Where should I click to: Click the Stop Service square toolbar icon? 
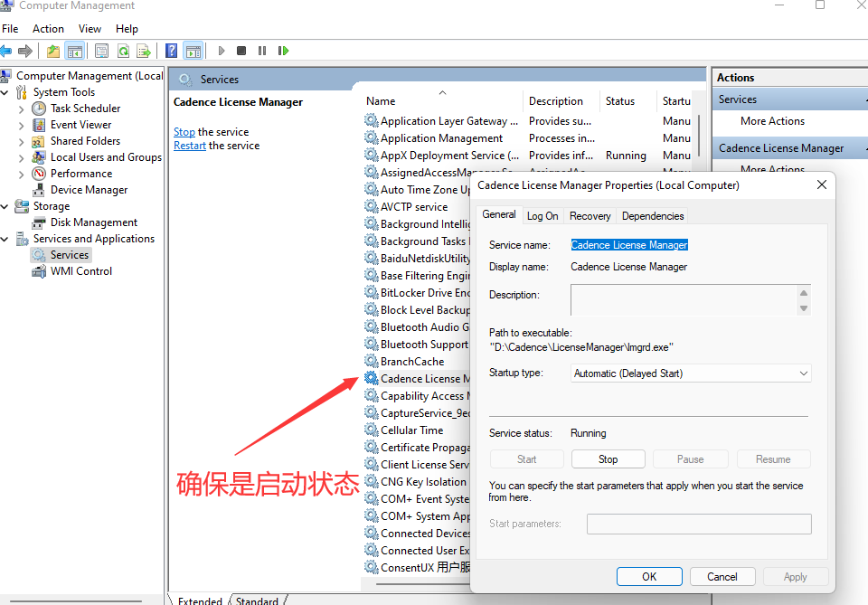[x=241, y=51]
